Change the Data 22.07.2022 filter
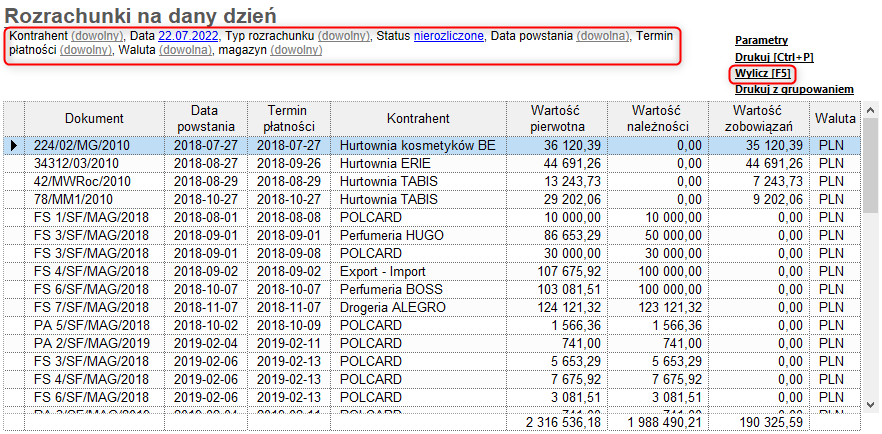The height and width of the screenshot is (434, 882). pos(188,36)
